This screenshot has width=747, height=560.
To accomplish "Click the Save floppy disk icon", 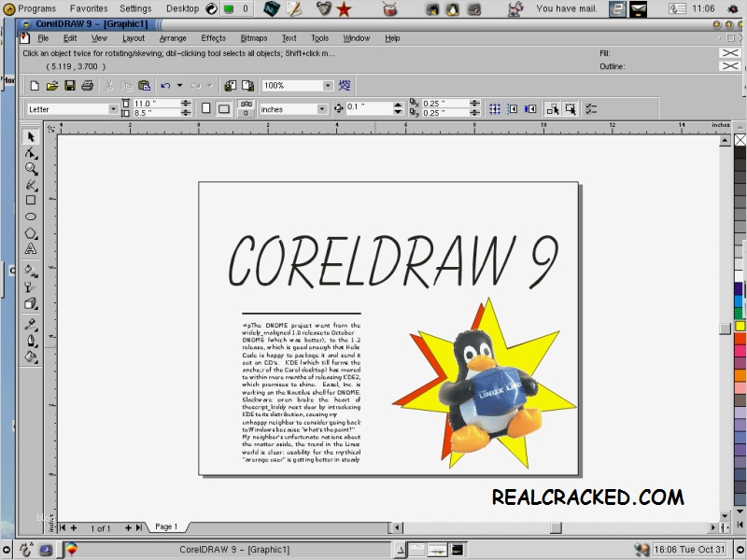I will click(x=70, y=86).
